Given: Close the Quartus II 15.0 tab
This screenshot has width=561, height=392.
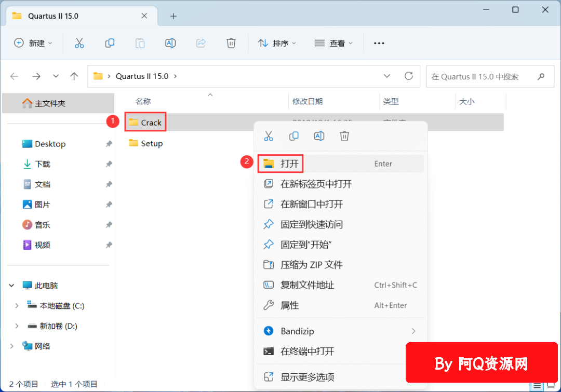Looking at the screenshot, I should coord(144,16).
